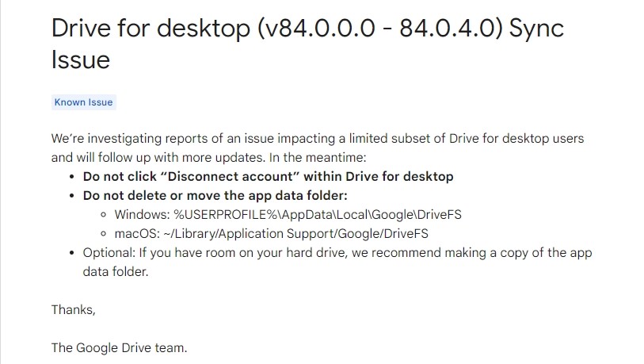Click the Known Issue label badge
This screenshot has height=364, width=644.
click(x=84, y=102)
